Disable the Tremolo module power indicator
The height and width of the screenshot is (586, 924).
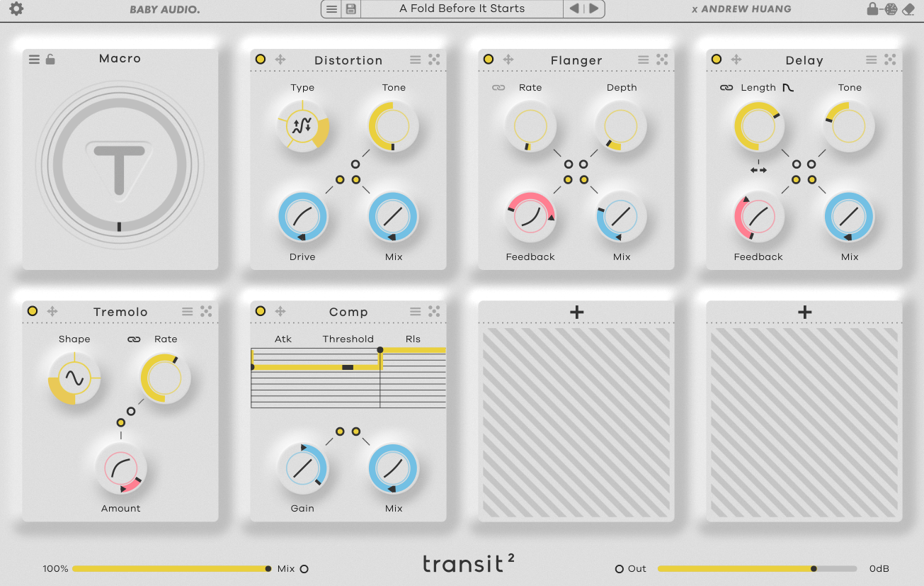(33, 311)
